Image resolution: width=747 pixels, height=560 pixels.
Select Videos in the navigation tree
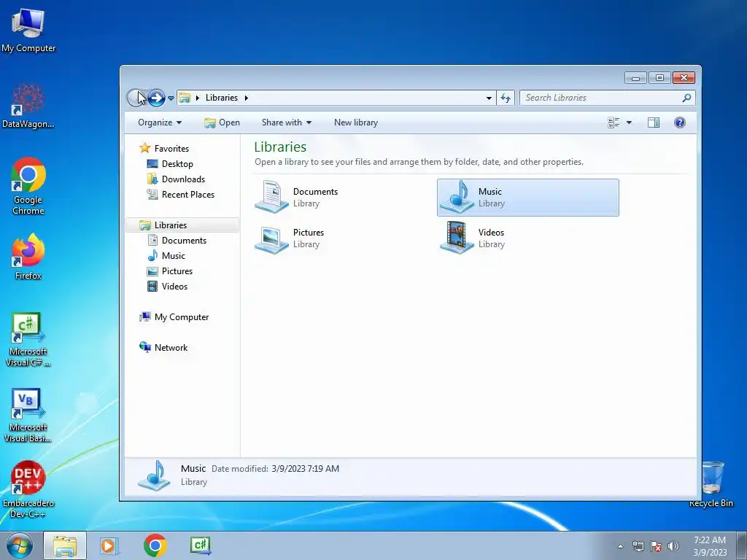(167, 286)
